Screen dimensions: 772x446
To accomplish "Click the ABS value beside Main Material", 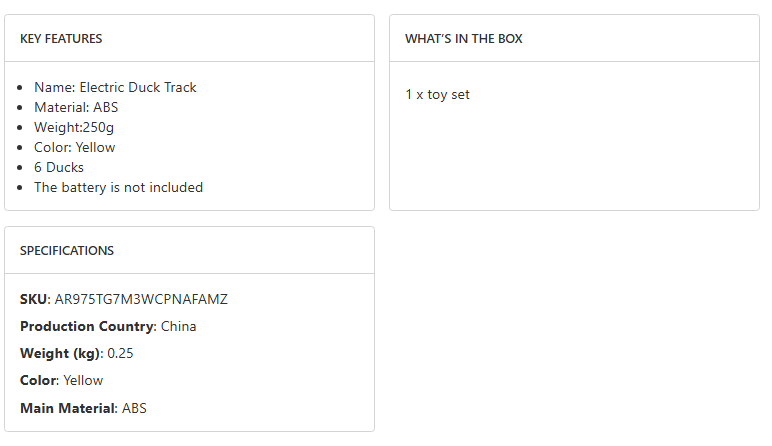I will click(x=134, y=408).
